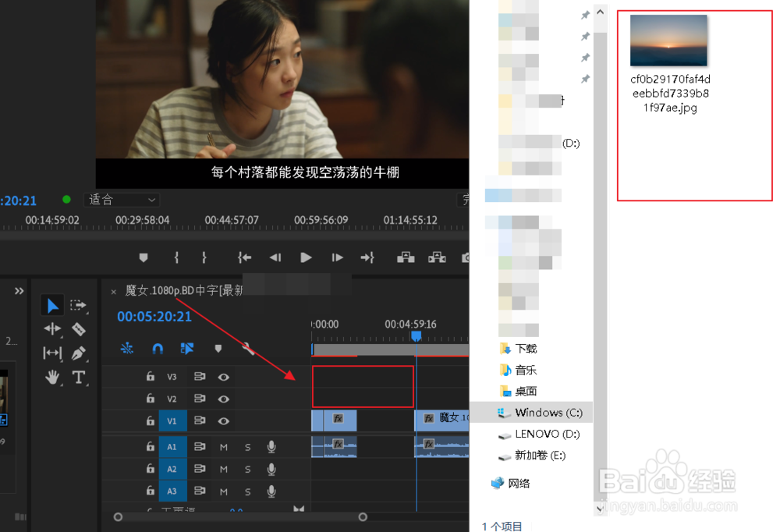Open 下载 folder in Explorer sidebar
This screenshot has width=780, height=532.
click(519, 349)
